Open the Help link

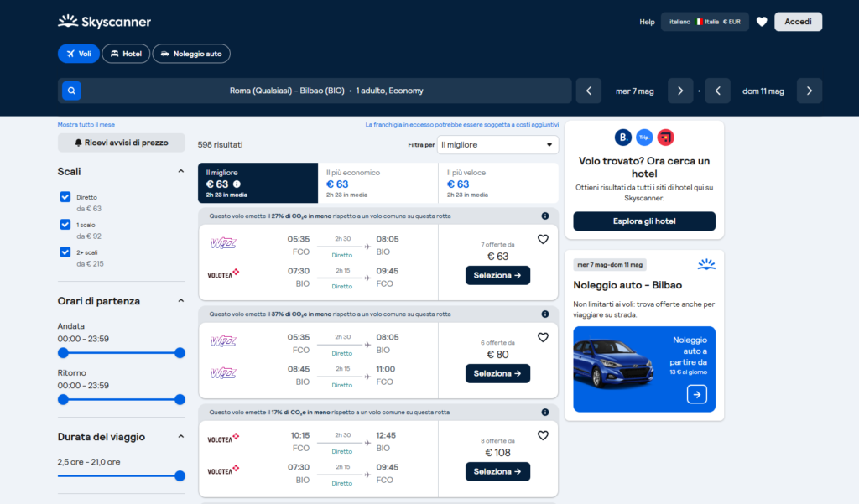pos(647,22)
